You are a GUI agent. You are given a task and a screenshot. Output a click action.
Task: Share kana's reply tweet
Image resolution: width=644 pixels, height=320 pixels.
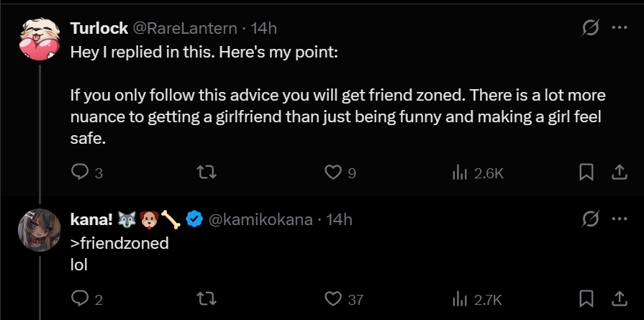618,298
